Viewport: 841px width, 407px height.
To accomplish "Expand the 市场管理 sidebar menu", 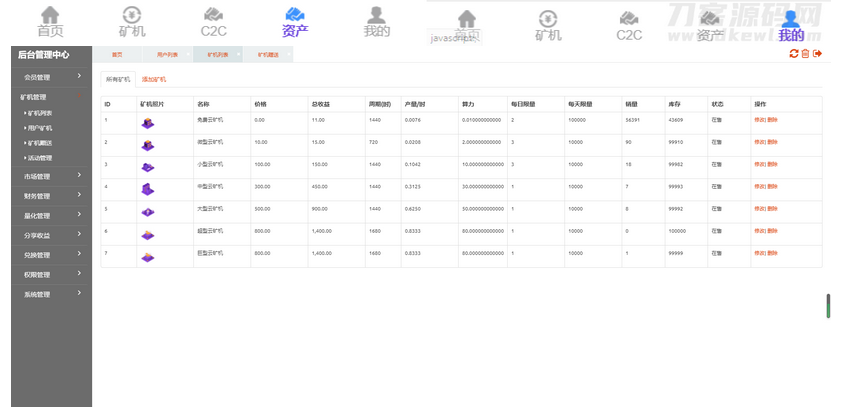I will click(50, 177).
